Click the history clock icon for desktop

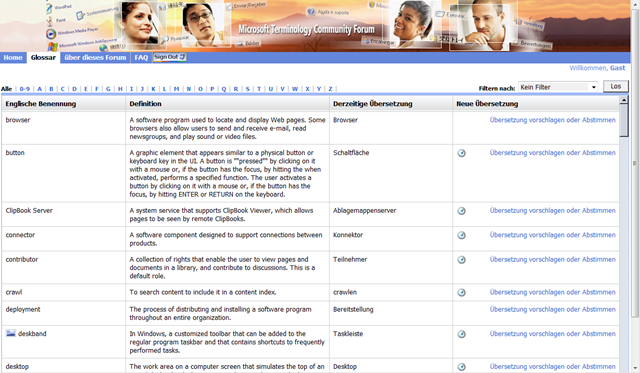pyautogui.click(x=461, y=367)
